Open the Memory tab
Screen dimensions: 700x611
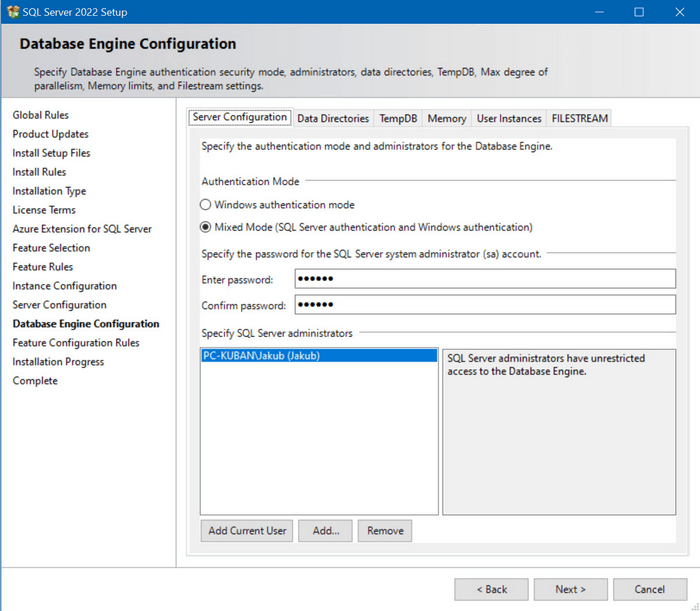[x=446, y=118]
